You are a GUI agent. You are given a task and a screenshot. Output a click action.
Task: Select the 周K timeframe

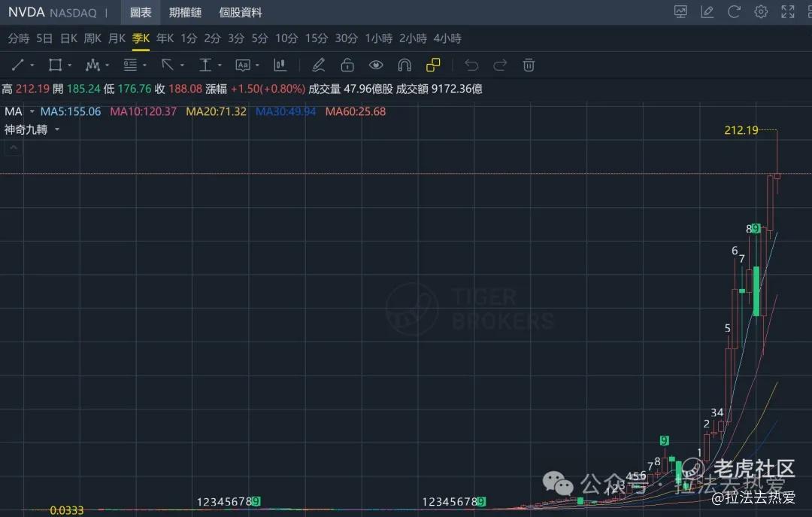tap(92, 38)
